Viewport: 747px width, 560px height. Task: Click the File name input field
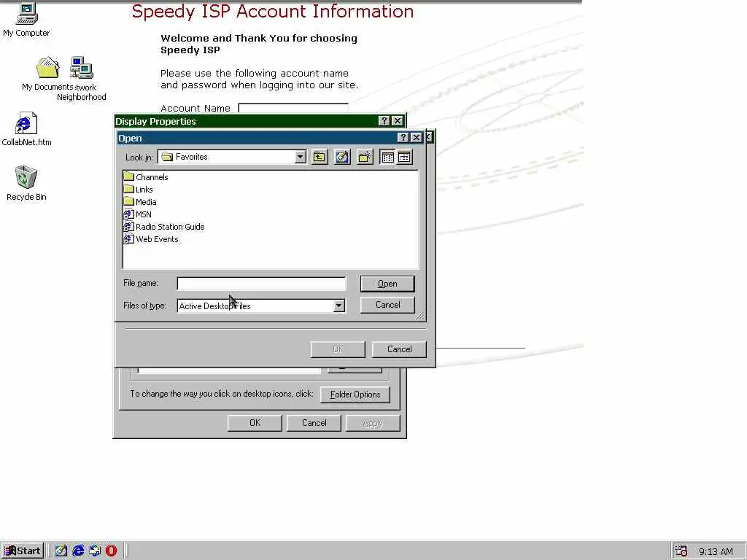coord(262,284)
